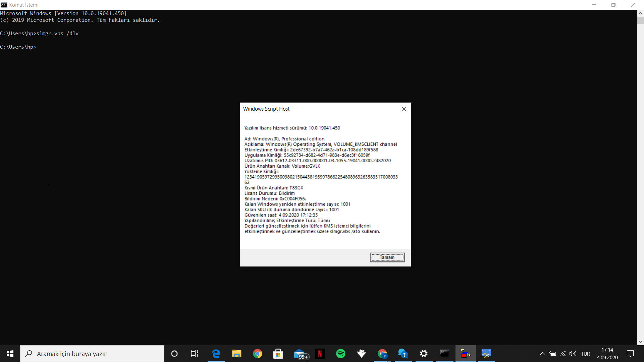Viewport: 644px width, 362px height.
Task: Click the 'Güvenilen saat' timestamp line
Action: point(281,215)
